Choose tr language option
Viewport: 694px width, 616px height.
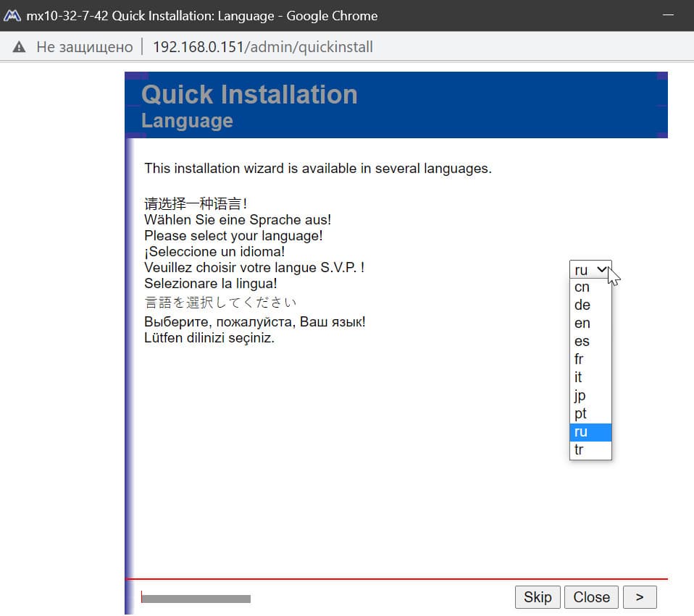click(590, 450)
